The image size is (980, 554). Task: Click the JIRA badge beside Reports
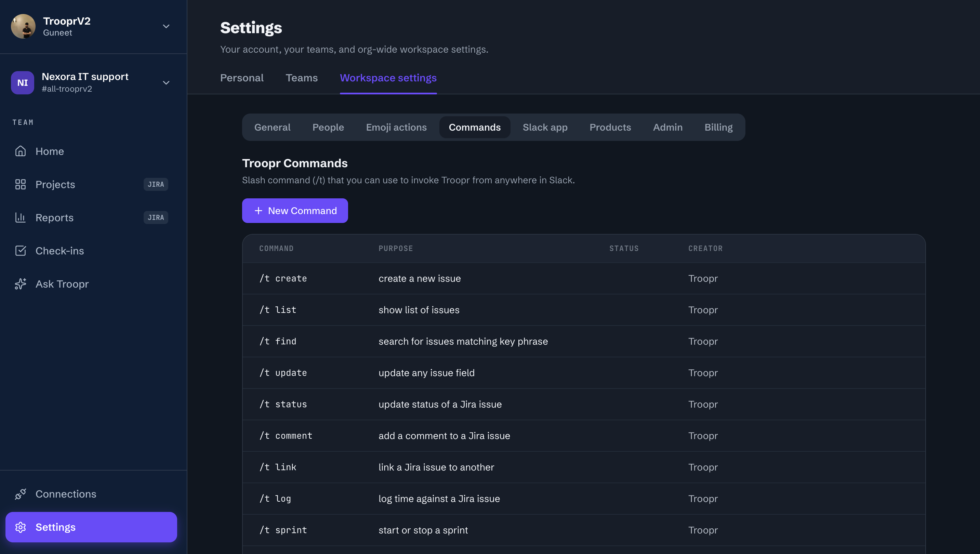pos(156,217)
